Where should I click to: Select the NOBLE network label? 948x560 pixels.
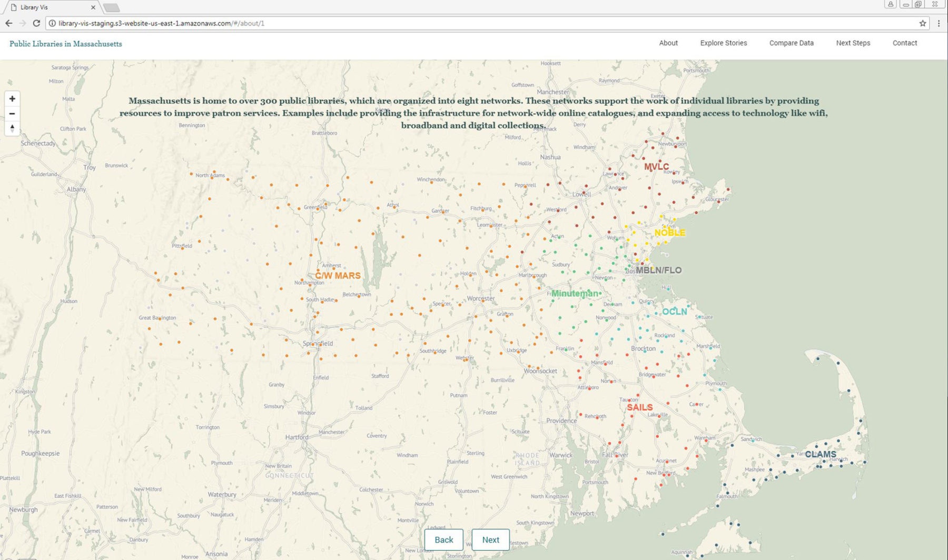pyautogui.click(x=670, y=233)
